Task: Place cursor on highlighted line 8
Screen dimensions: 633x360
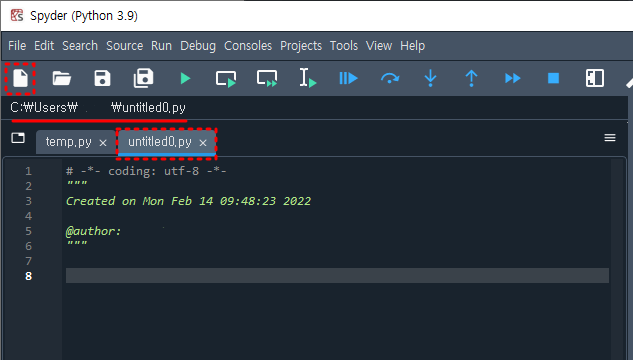Action: pos(337,276)
